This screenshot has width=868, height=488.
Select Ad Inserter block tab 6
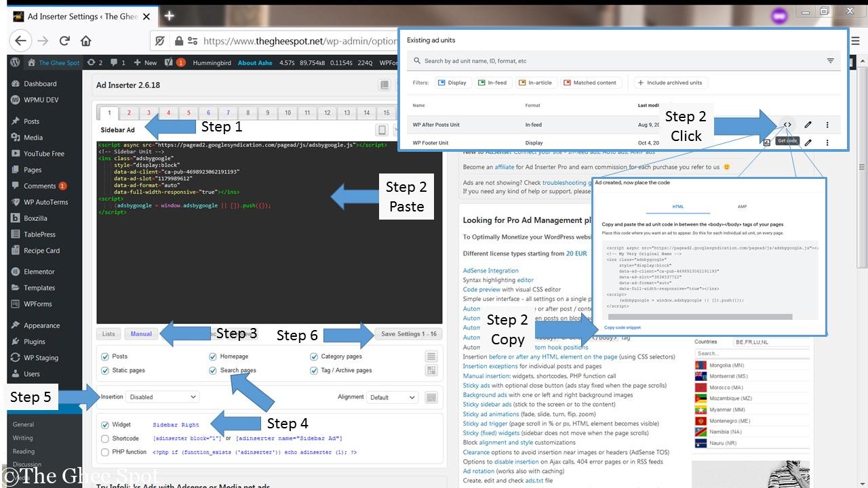pyautogui.click(x=208, y=113)
